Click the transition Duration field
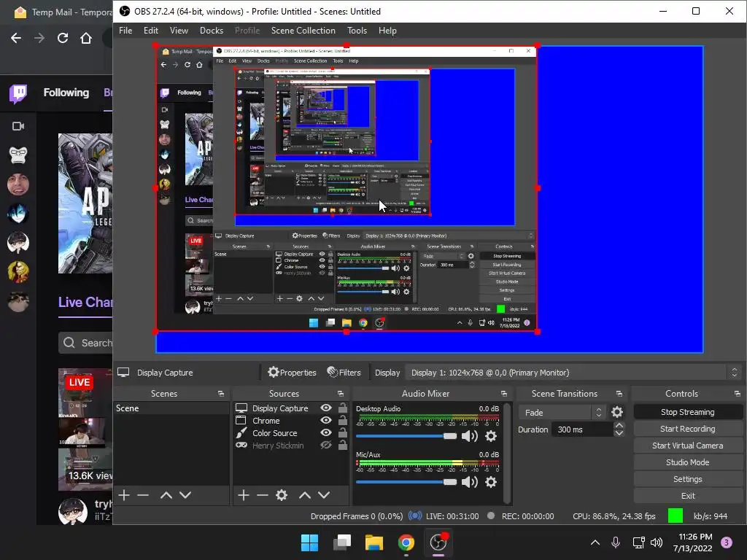This screenshot has height=560, width=747. coord(582,429)
